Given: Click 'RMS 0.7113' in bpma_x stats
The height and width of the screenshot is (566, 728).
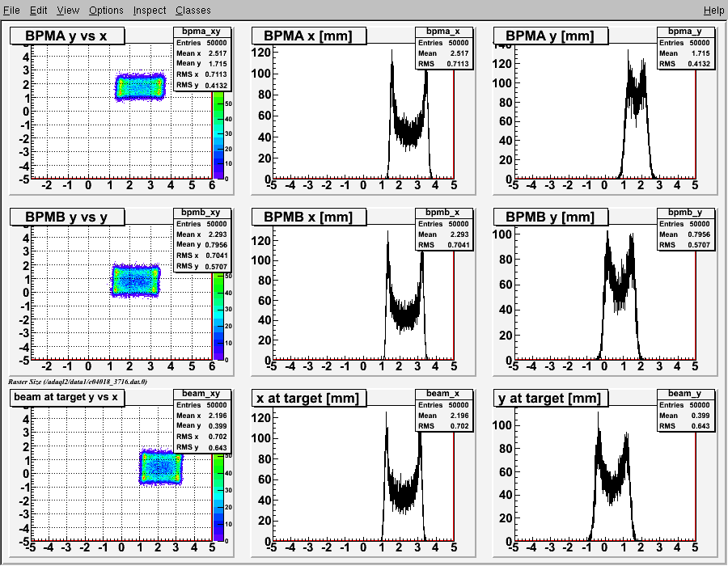Looking at the screenshot, I should pyautogui.click(x=444, y=64).
